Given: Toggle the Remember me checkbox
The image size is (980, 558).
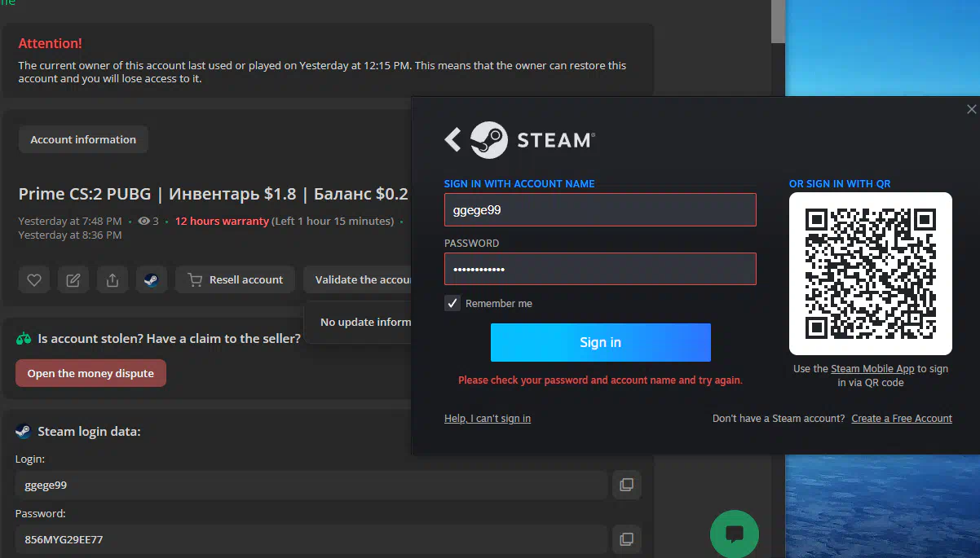Looking at the screenshot, I should point(452,303).
